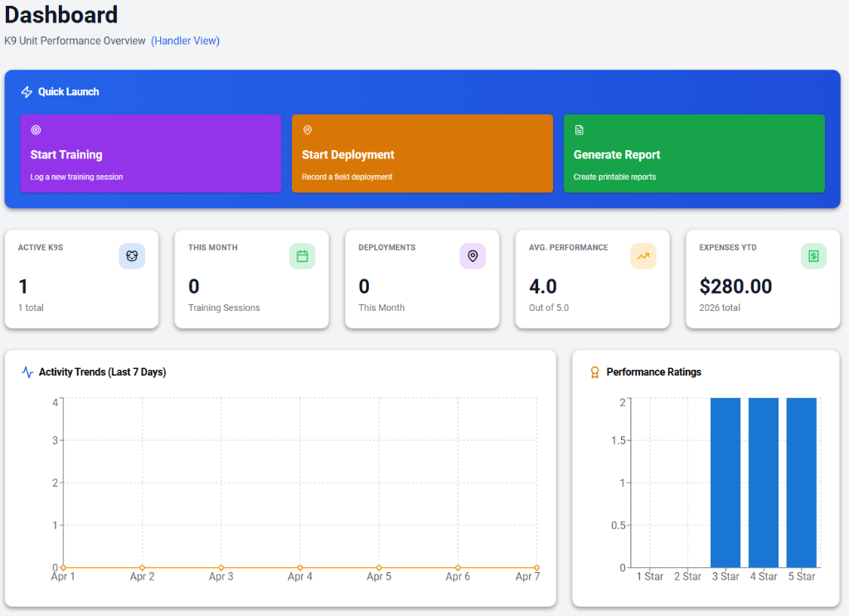
Task: Open the Start Deployment quick launch button
Action: pos(422,153)
